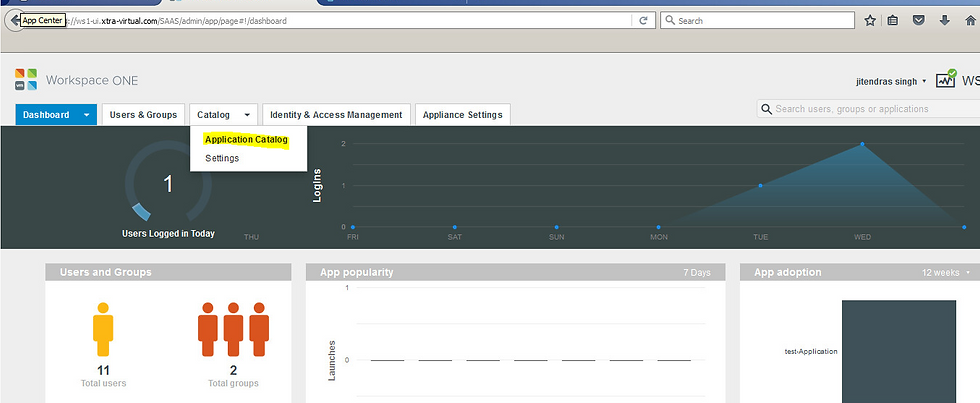This screenshot has width=980, height=403.
Task: Click the App popularity panel header
Action: tap(515, 272)
